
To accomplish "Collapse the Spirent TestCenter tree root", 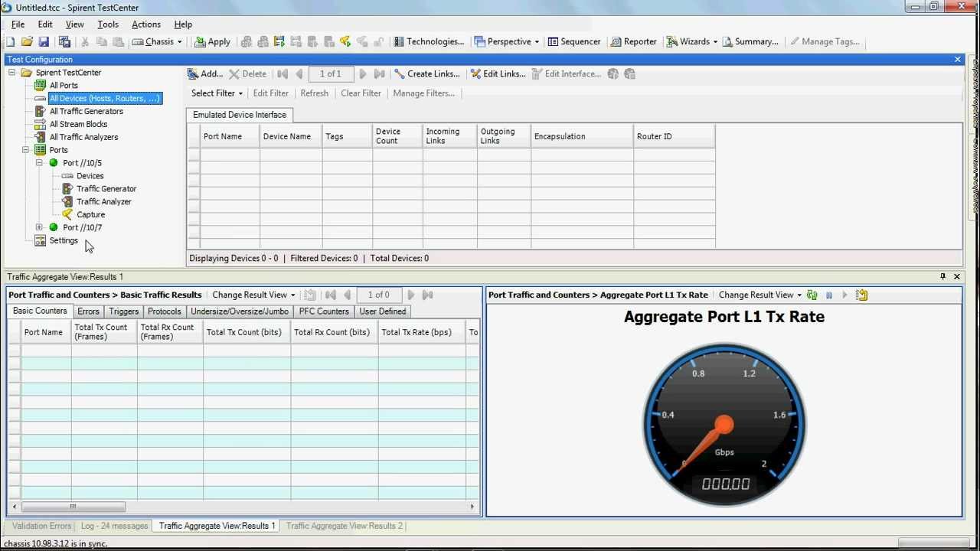I will coord(11,72).
